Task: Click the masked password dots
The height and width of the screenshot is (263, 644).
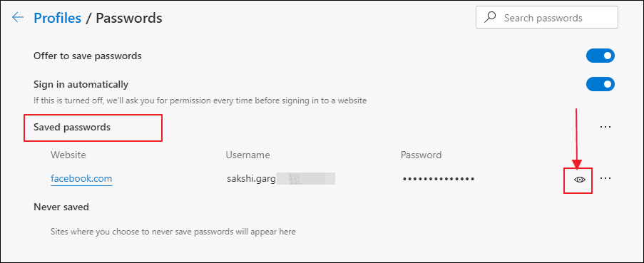Action: coord(439,179)
